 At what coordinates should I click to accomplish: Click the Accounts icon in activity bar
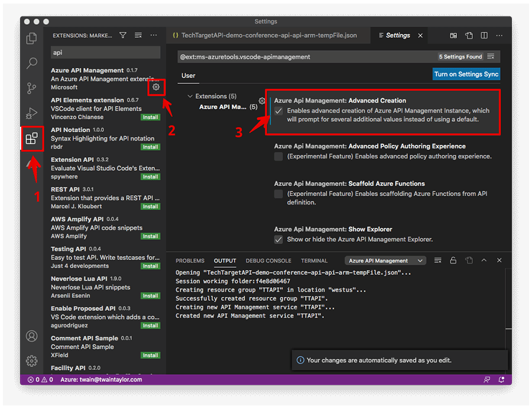32,336
